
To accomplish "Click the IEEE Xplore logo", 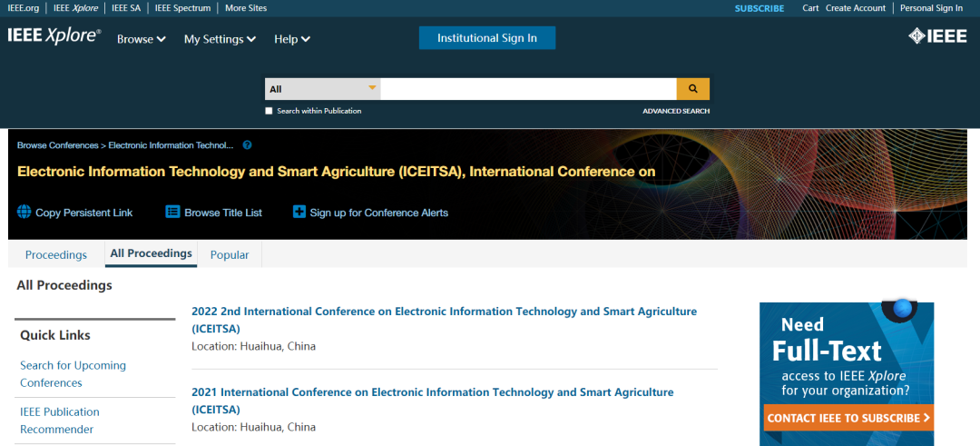I will (x=54, y=36).
